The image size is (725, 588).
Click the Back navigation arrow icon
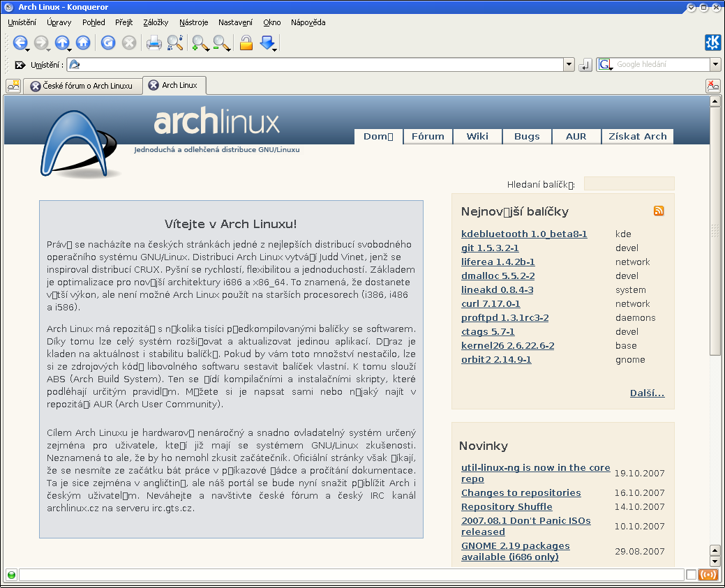[20, 43]
